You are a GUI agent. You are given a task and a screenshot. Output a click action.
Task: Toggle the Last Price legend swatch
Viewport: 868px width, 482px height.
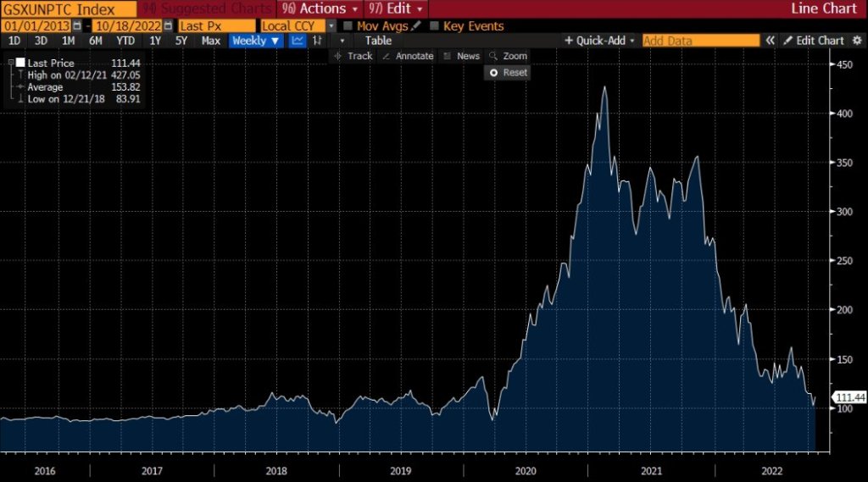coord(20,63)
